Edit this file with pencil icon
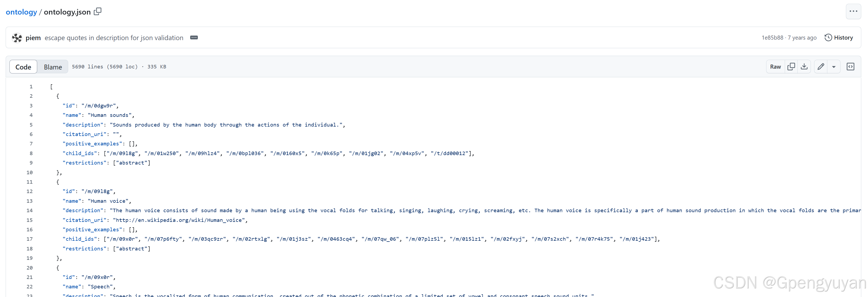Viewport: 868px width, 297px height. (x=821, y=67)
